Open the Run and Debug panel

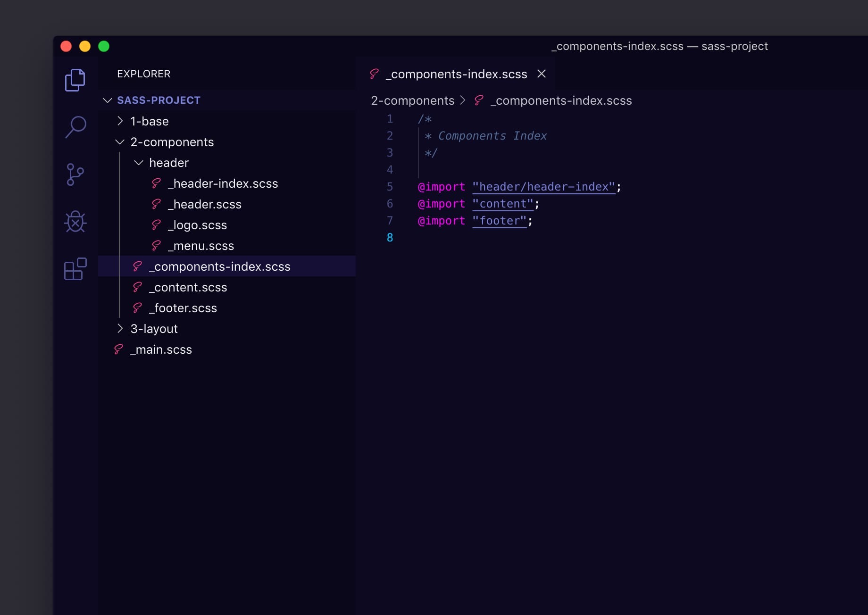(x=75, y=221)
